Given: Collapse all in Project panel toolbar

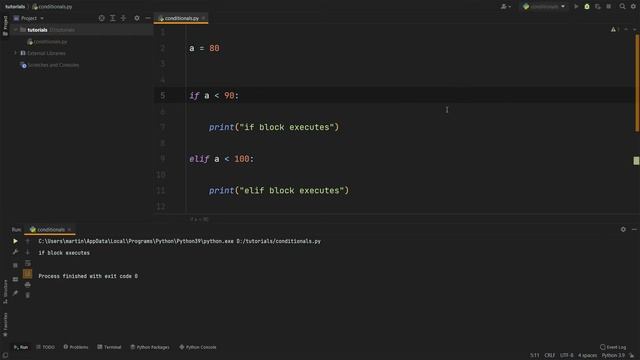Looking at the screenshot, I should click(x=123, y=18).
